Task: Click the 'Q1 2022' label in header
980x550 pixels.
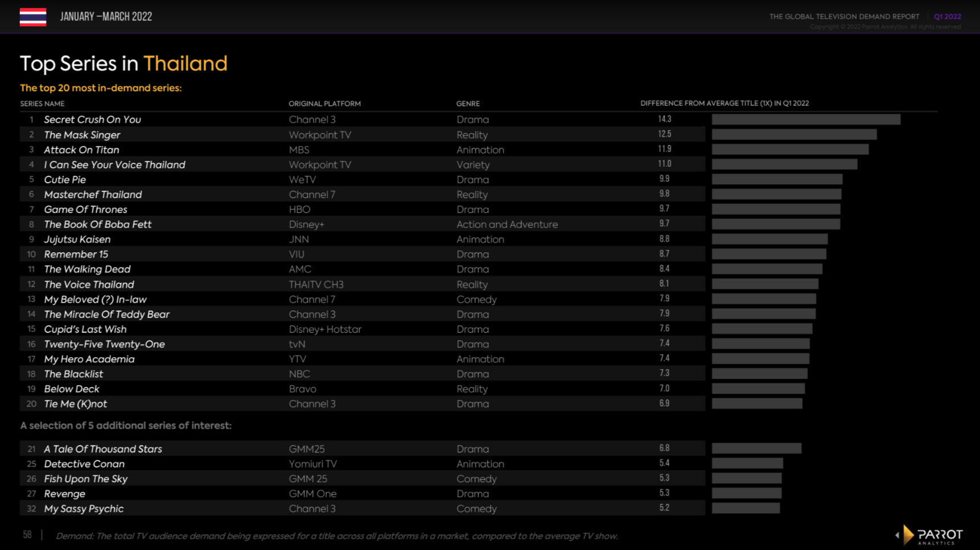Action: pos(948,17)
